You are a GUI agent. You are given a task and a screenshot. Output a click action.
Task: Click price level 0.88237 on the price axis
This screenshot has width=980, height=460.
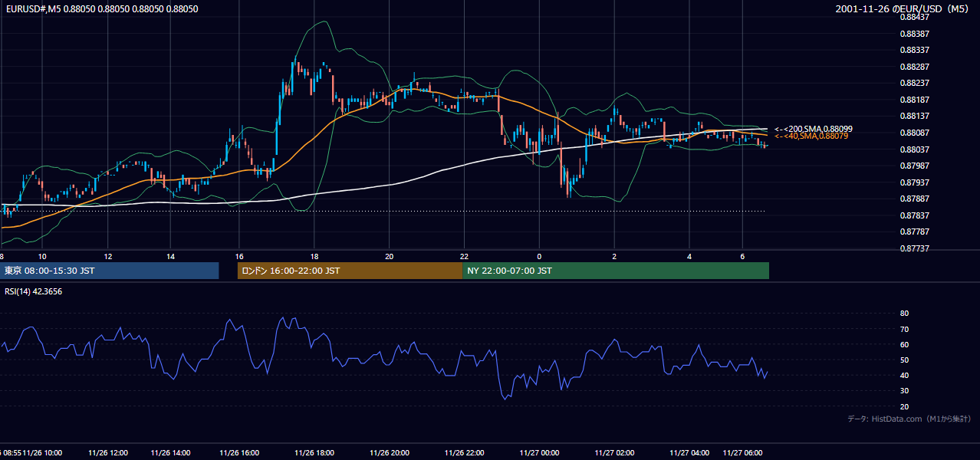(916, 83)
